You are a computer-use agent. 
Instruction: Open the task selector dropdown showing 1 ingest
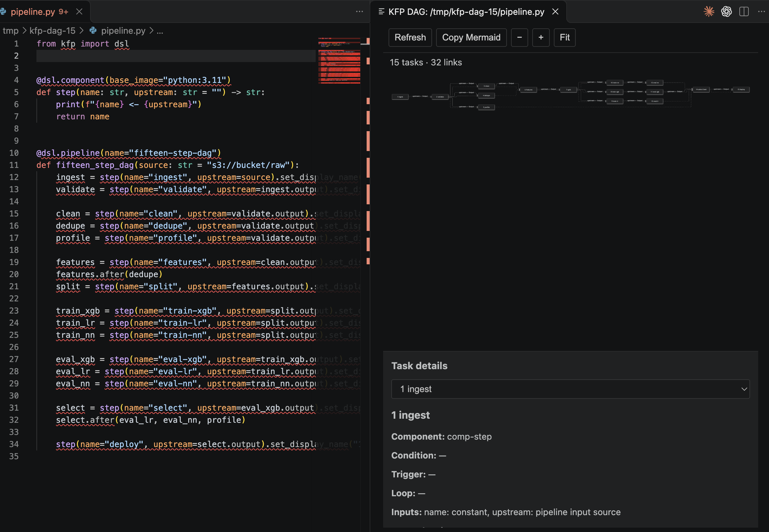coord(570,389)
